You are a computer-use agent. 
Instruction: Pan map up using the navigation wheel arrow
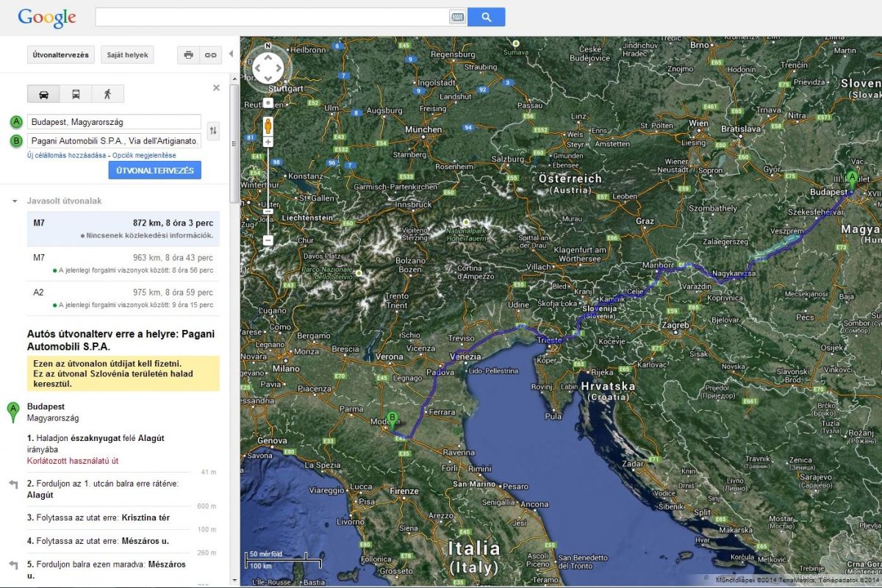pos(268,57)
